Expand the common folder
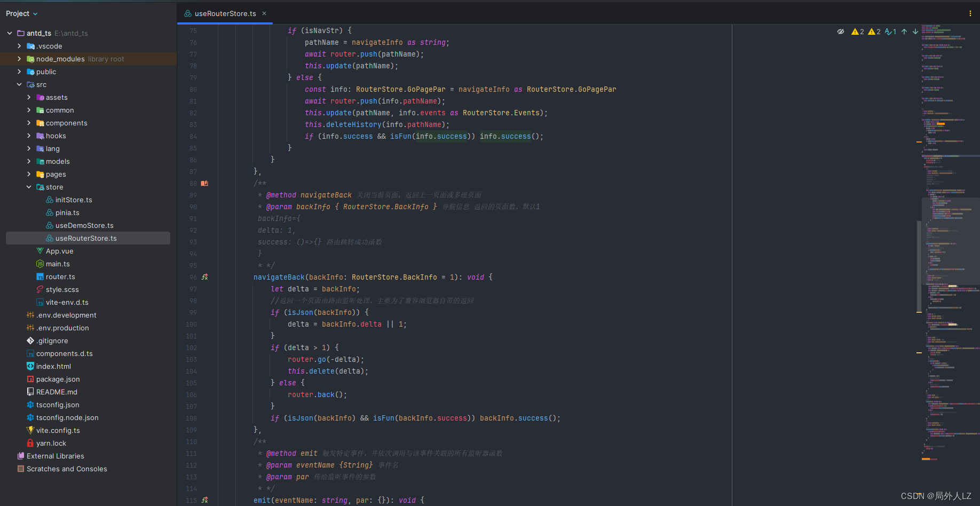 tap(29, 110)
